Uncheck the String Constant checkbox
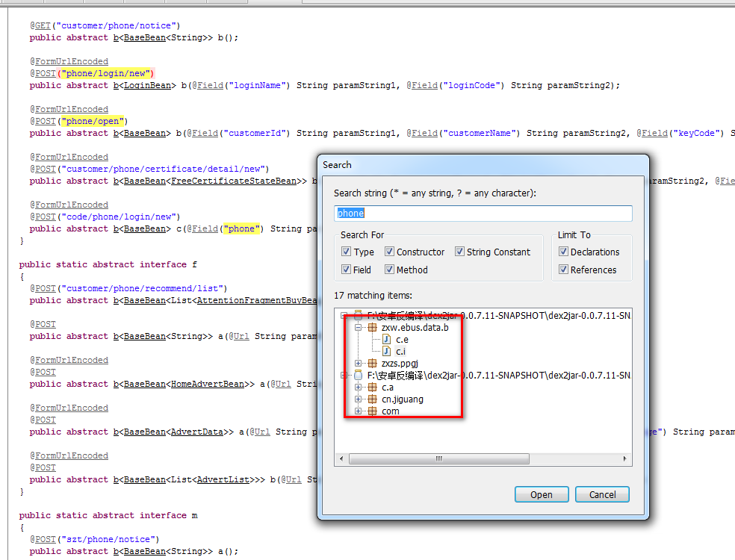 coord(459,252)
